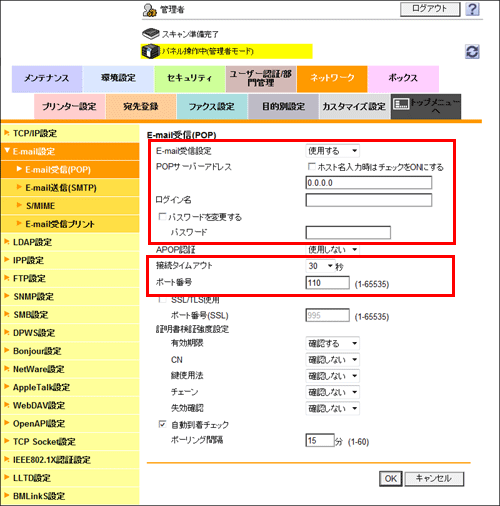Click the arrow icon beside S/MIME
Screen dimensions: 500x506
point(19,205)
